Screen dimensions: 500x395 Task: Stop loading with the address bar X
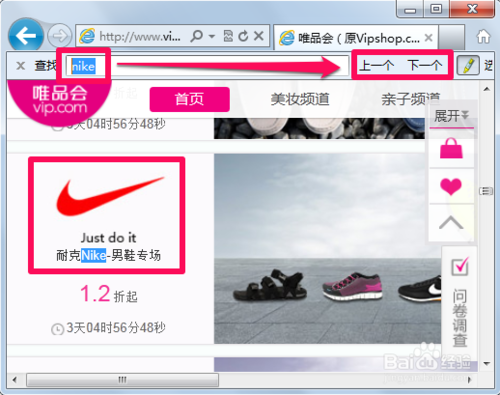(x=259, y=36)
